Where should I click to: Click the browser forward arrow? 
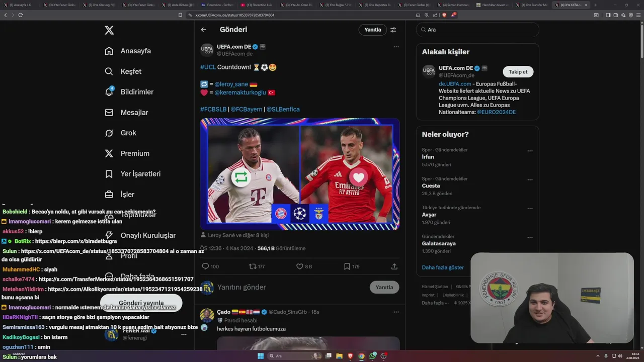pos(13,15)
